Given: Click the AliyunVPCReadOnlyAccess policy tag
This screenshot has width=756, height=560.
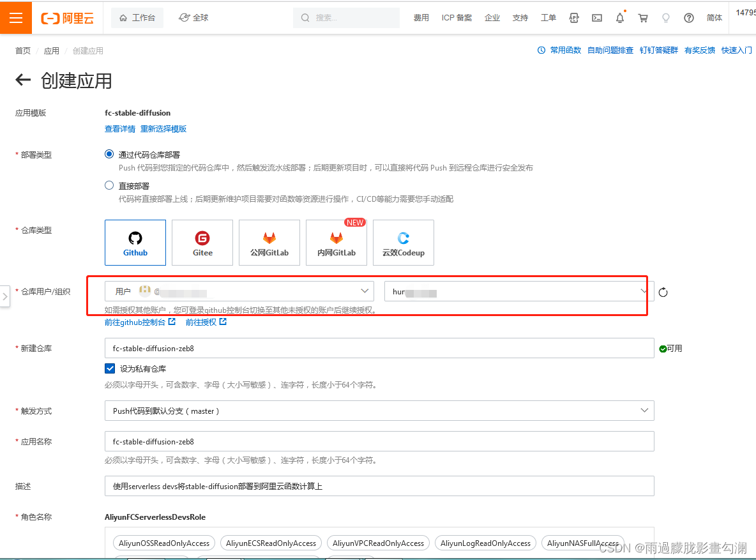Looking at the screenshot, I should point(378,543).
